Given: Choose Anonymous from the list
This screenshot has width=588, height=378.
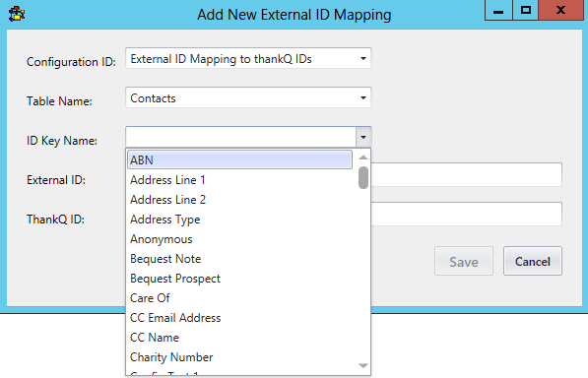Looking at the screenshot, I should point(239,239).
